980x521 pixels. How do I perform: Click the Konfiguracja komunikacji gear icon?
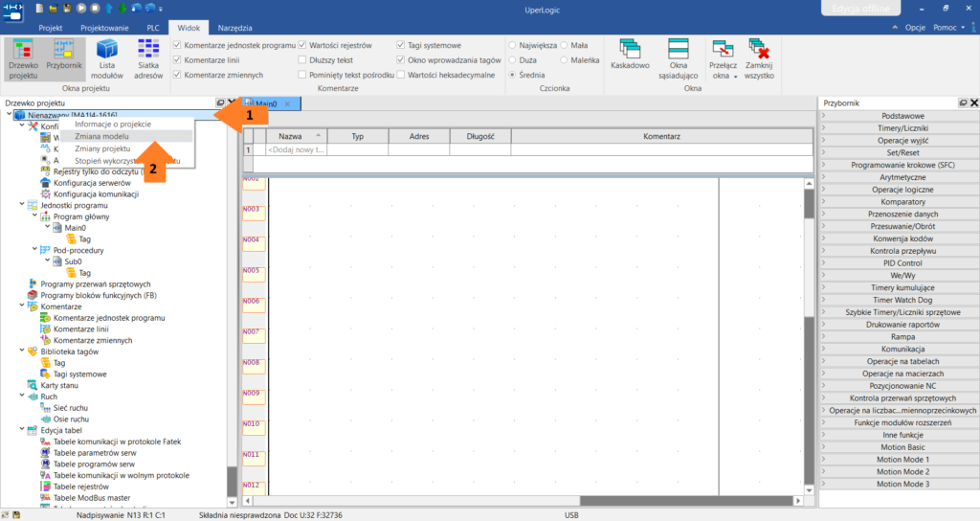tap(45, 193)
